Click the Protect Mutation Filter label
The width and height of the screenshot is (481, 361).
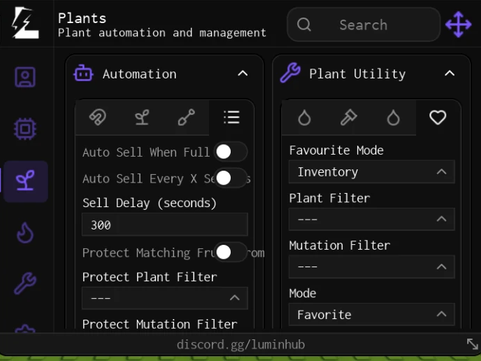(160, 324)
